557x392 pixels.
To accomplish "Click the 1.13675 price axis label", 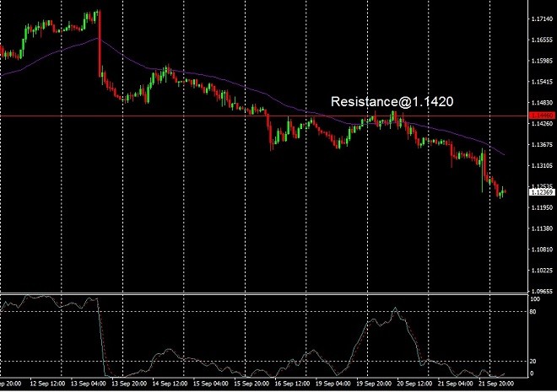I will pos(542,145).
